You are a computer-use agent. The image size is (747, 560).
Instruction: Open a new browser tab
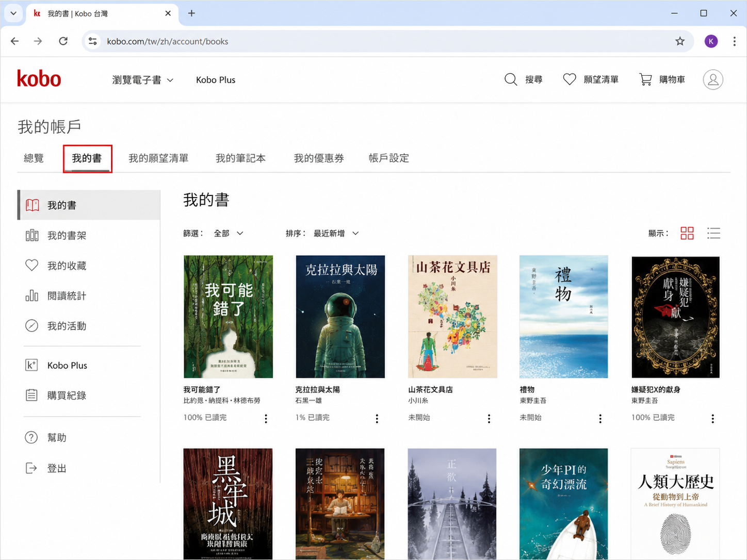pyautogui.click(x=191, y=13)
